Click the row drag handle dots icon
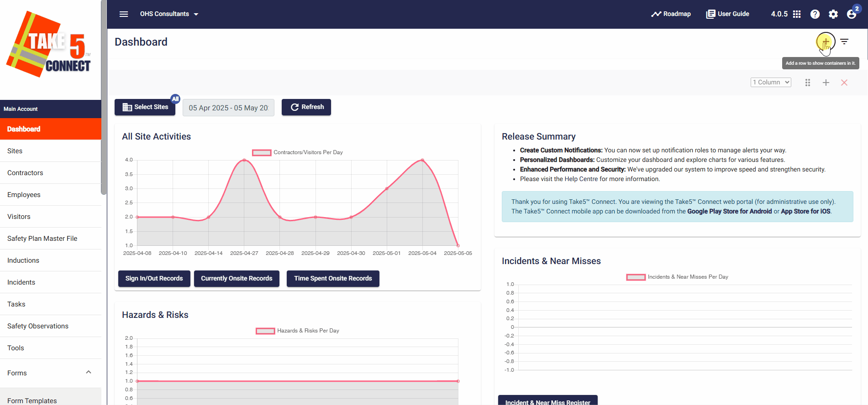Image resolution: width=868 pixels, height=405 pixels. (x=808, y=83)
